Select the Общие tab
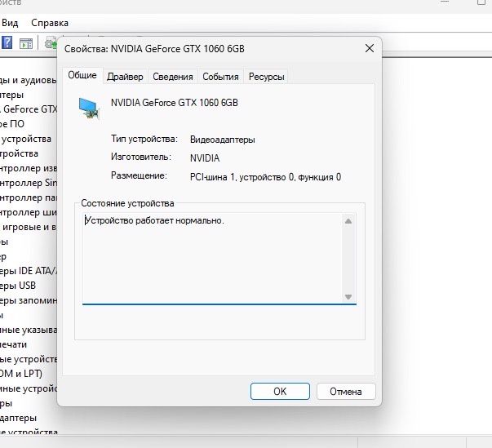 coord(82,75)
